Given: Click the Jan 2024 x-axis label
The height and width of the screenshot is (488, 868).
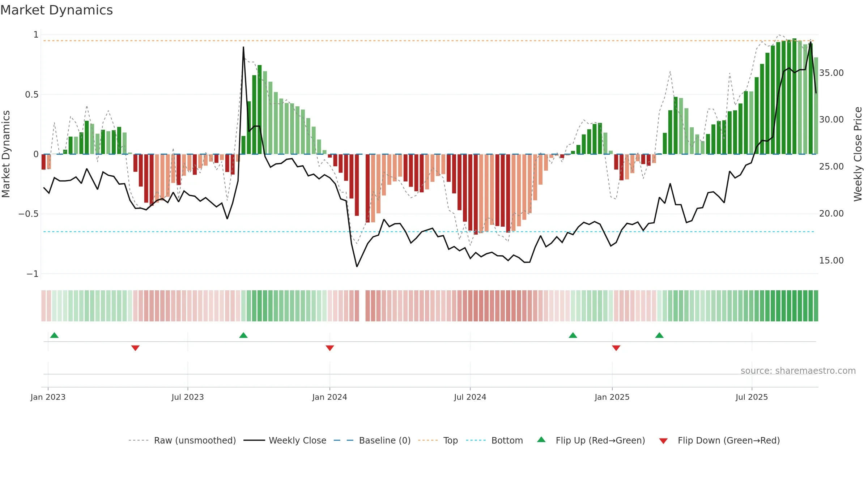Looking at the screenshot, I should click(x=330, y=397).
